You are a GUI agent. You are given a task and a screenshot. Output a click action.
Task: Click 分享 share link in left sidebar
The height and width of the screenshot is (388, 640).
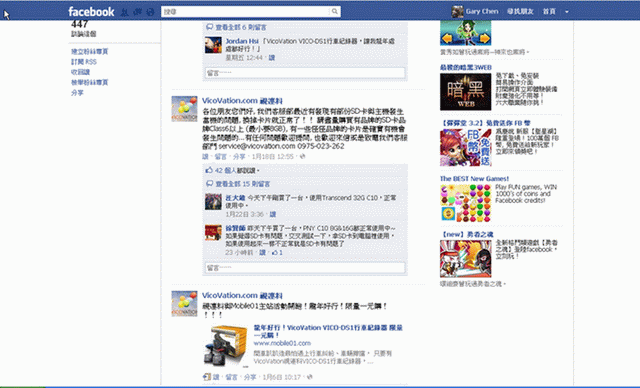pyautogui.click(x=77, y=93)
